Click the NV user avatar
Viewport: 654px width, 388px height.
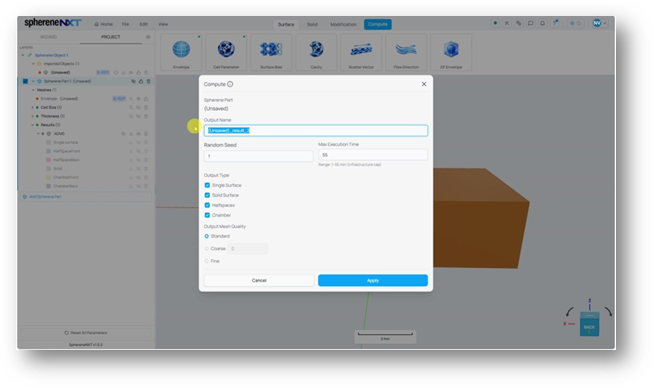point(597,23)
